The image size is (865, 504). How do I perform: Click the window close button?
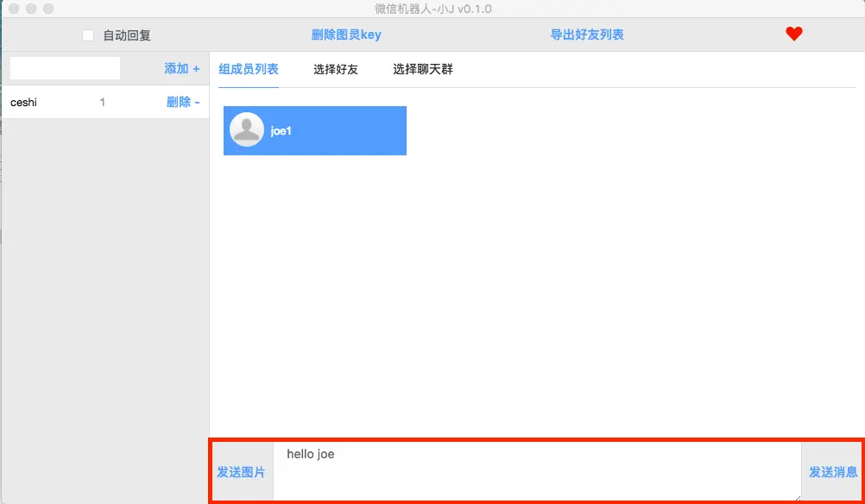[x=15, y=9]
